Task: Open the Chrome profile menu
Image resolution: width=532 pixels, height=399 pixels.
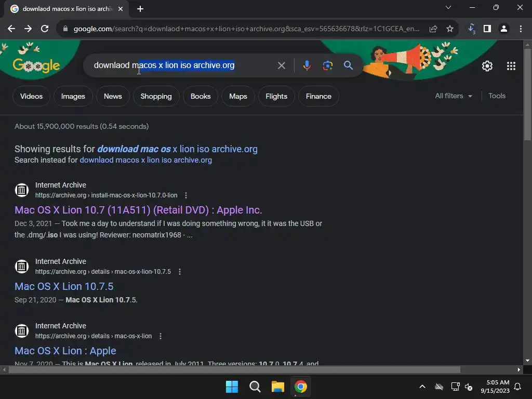Action: (x=504, y=29)
